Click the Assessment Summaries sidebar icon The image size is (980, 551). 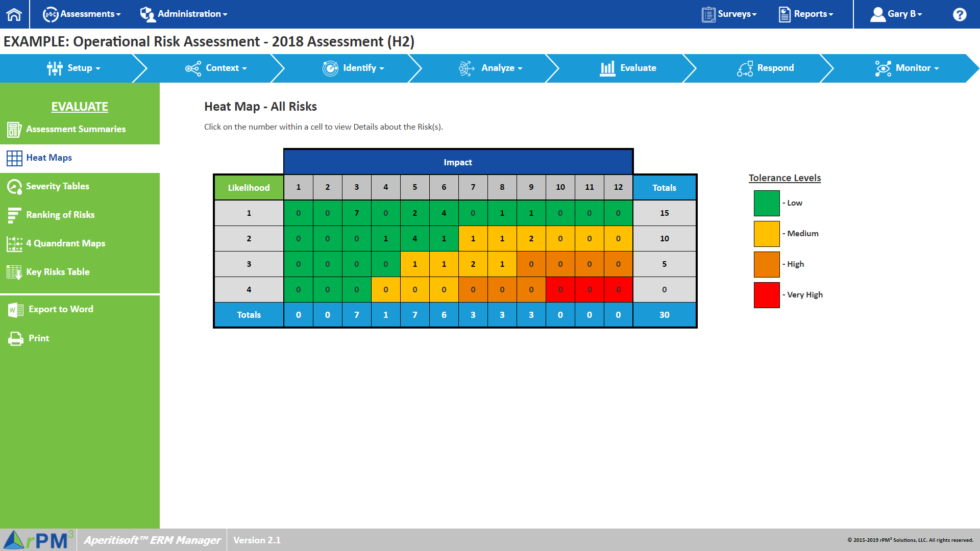click(14, 130)
